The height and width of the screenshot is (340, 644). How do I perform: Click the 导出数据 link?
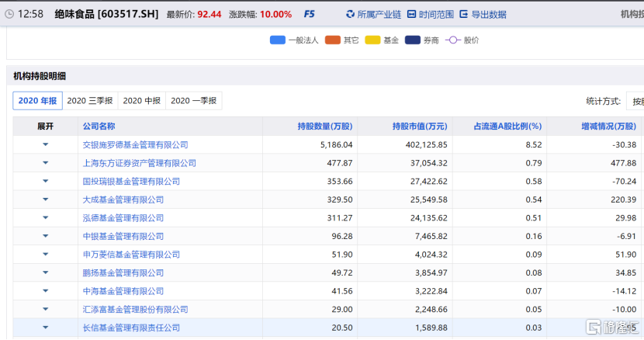click(488, 15)
